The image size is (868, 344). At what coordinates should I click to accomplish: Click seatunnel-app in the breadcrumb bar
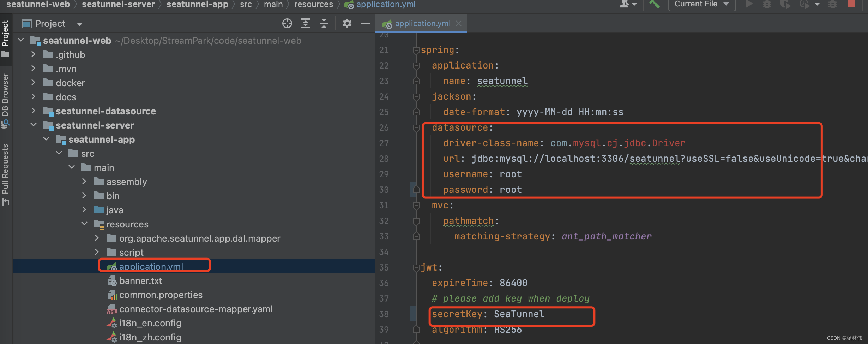[x=197, y=4]
